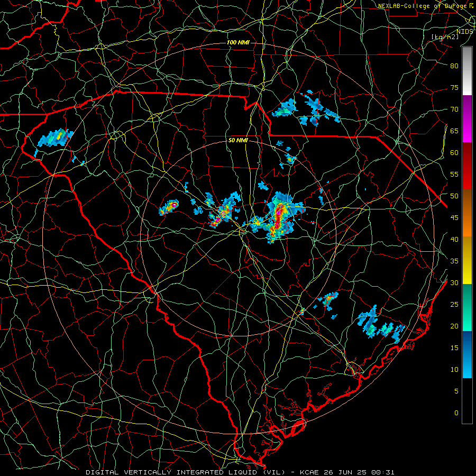The image size is (476, 476).
Task: Pick the magenta-purple segment of the VIL scale
Action: (x=467, y=118)
